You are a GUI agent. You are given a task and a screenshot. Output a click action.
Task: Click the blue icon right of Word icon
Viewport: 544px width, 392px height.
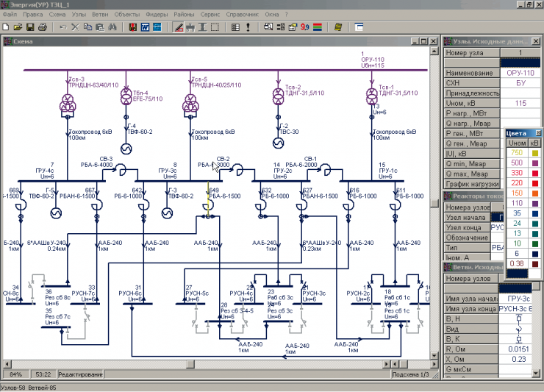click(157, 27)
